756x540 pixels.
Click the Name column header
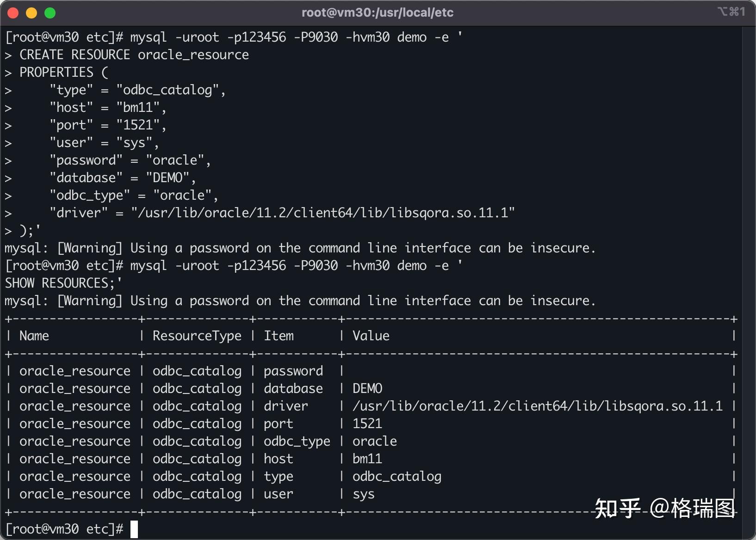click(x=34, y=336)
